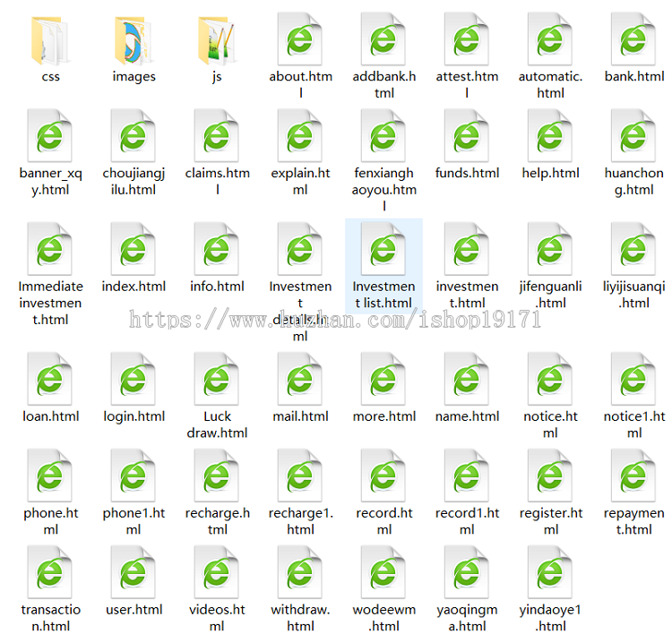Select the videos.html file icon
Viewport: 672px width, 634px height.
(217, 572)
